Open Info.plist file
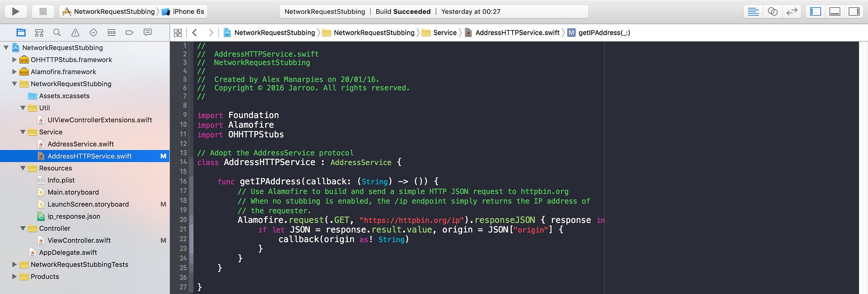This screenshot has height=294, width=868. click(61, 180)
